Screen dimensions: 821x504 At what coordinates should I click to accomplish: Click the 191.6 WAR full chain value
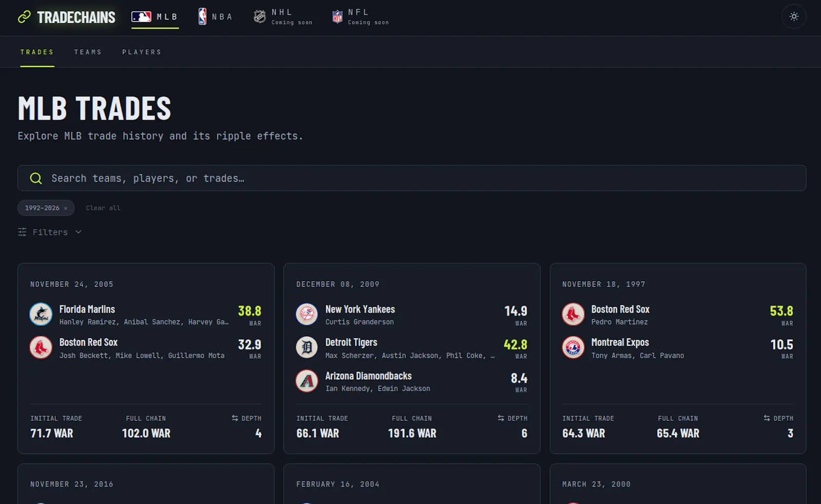pos(412,434)
